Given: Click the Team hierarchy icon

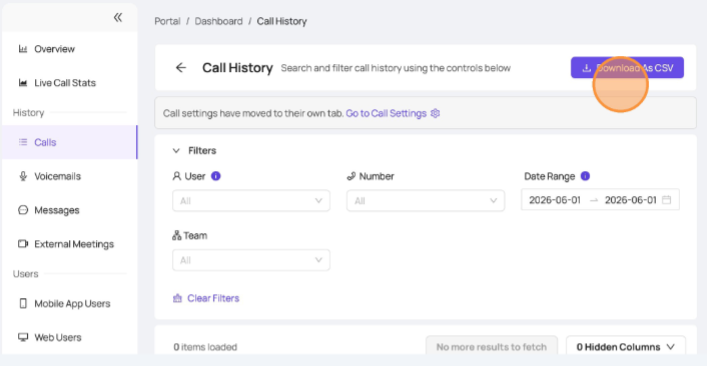Looking at the screenshot, I should tap(177, 235).
